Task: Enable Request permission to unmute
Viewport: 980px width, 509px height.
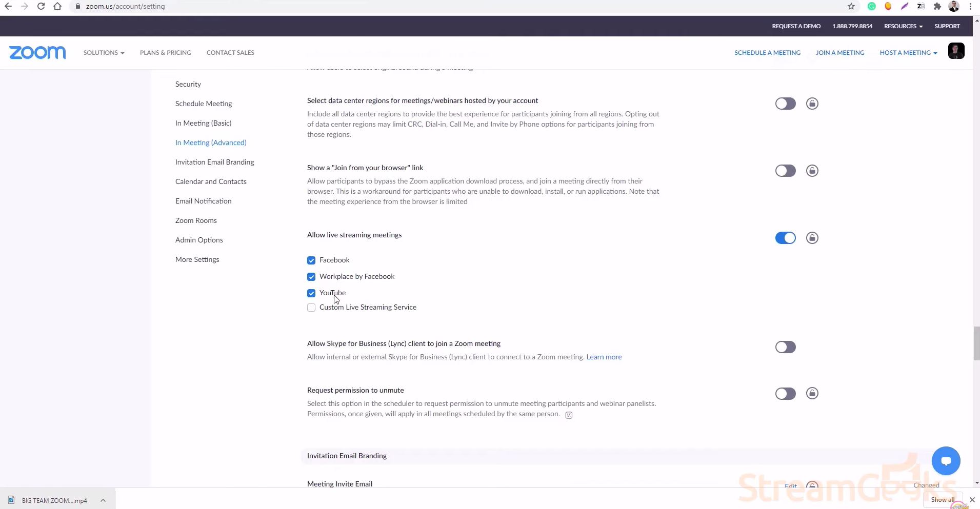Action: click(785, 394)
